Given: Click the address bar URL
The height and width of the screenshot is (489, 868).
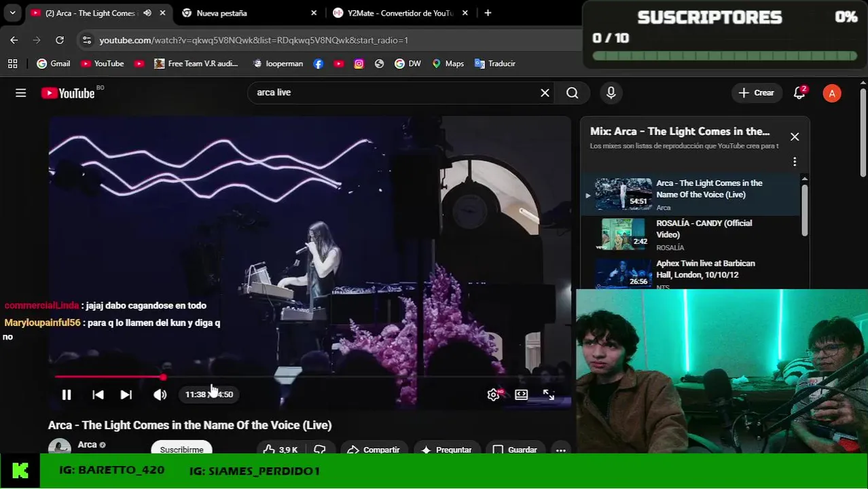Looking at the screenshot, I should click(254, 40).
